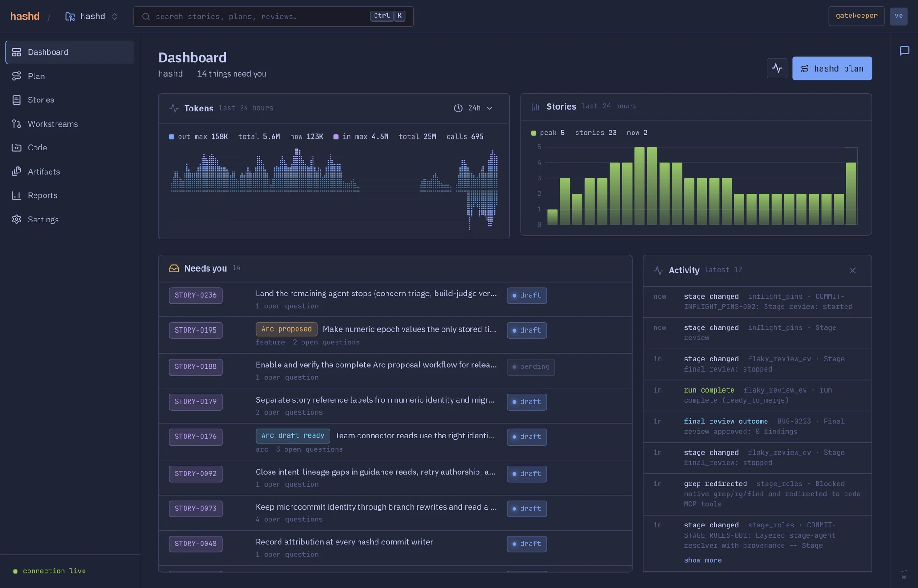Open STORY-0092 badge
The image size is (918, 588).
click(196, 474)
